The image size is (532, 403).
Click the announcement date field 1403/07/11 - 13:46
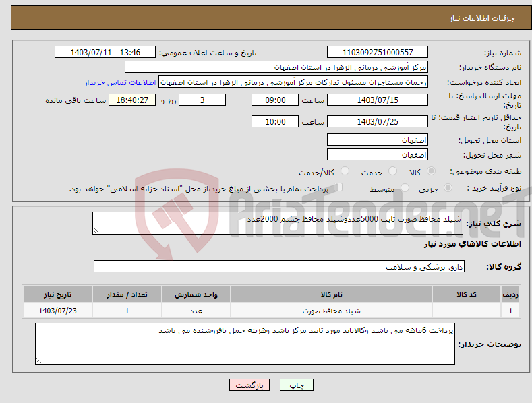pyautogui.click(x=105, y=53)
